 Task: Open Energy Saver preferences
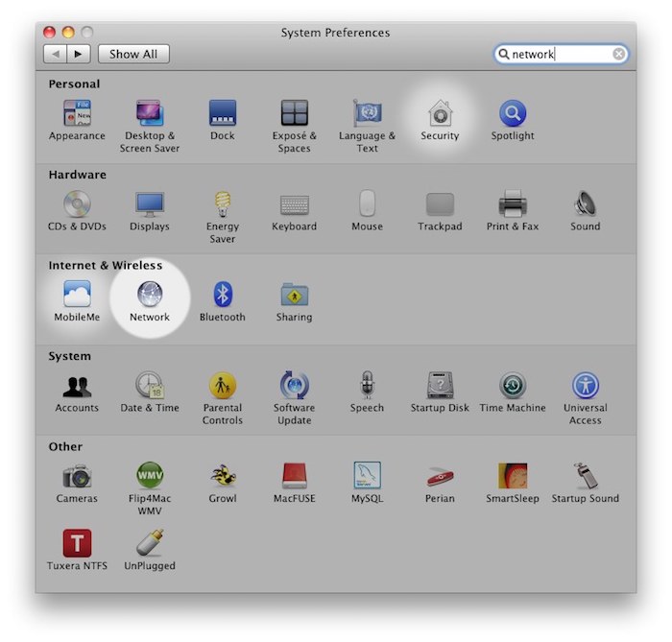222,204
